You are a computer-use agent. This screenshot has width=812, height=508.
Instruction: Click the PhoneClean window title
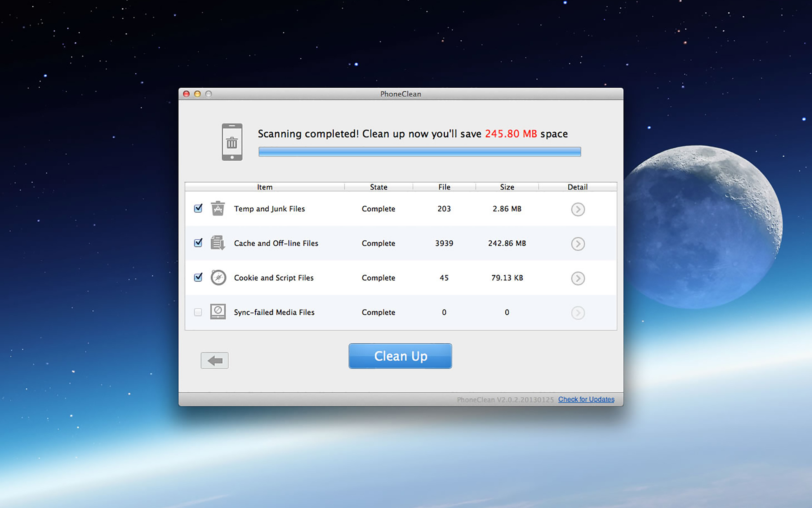(x=400, y=94)
